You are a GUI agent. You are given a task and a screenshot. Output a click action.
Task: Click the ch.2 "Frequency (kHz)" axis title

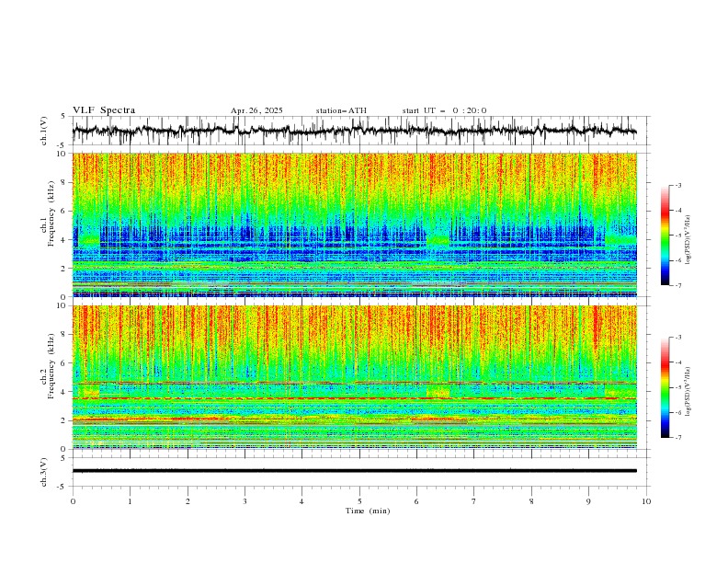tap(51, 365)
